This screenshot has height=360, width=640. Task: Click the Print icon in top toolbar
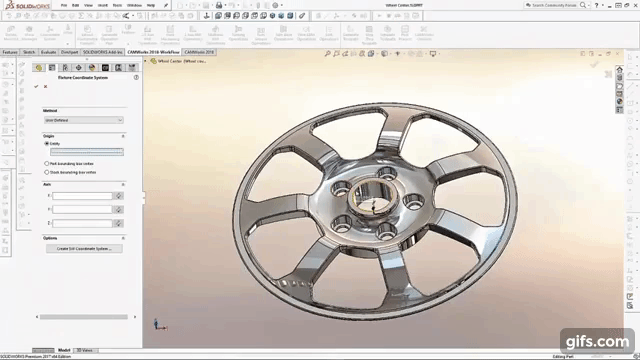pos(219,5)
